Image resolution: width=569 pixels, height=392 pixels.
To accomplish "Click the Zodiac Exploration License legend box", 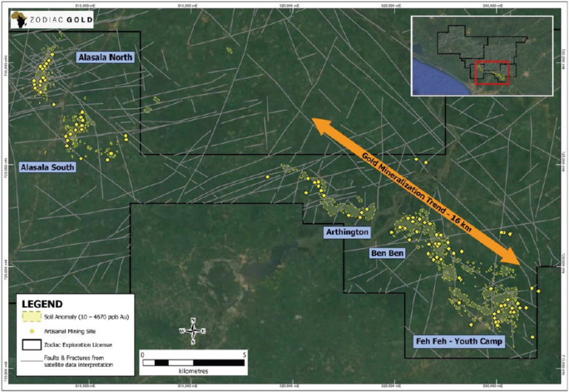I will [x=33, y=345].
